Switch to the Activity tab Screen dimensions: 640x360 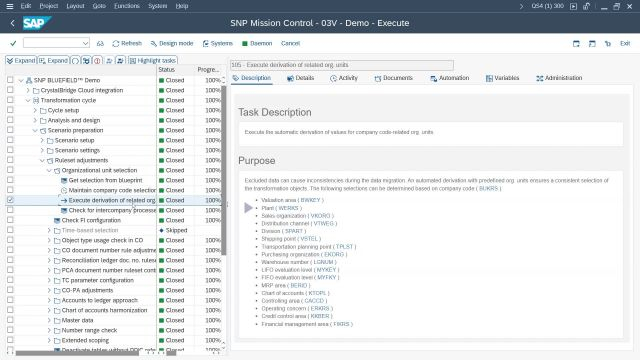coord(344,78)
